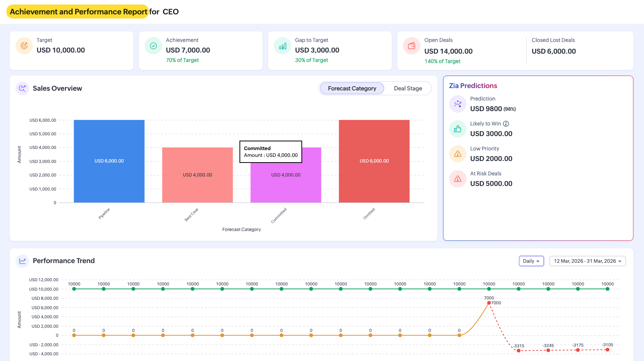Viewport: 644px width, 361px height.
Task: Click the At Risk Deals alert icon
Action: [x=458, y=179]
